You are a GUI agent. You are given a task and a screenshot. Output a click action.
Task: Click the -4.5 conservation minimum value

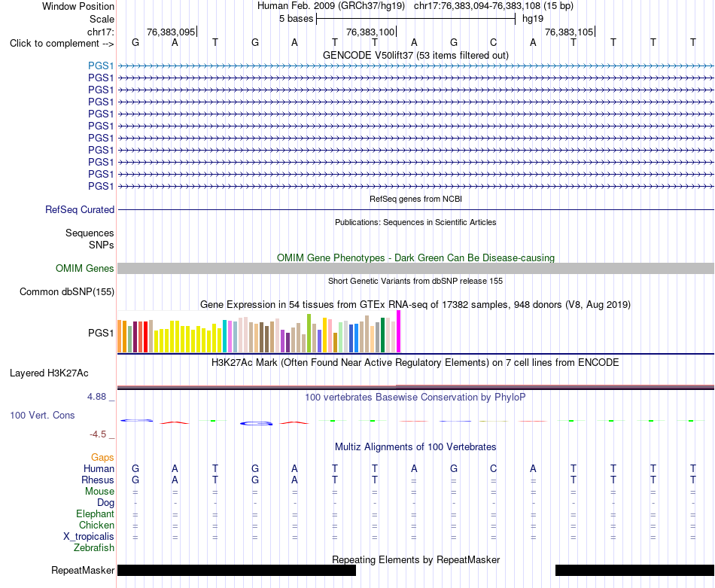pos(98,434)
